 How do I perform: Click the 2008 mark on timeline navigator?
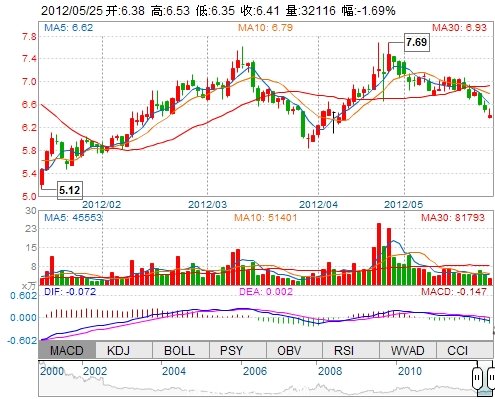pyautogui.click(x=330, y=371)
